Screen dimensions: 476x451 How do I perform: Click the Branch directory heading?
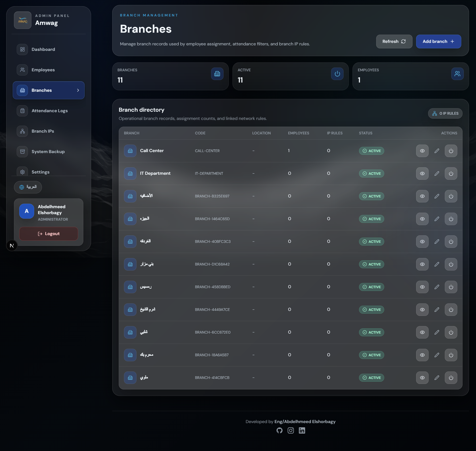(141, 110)
